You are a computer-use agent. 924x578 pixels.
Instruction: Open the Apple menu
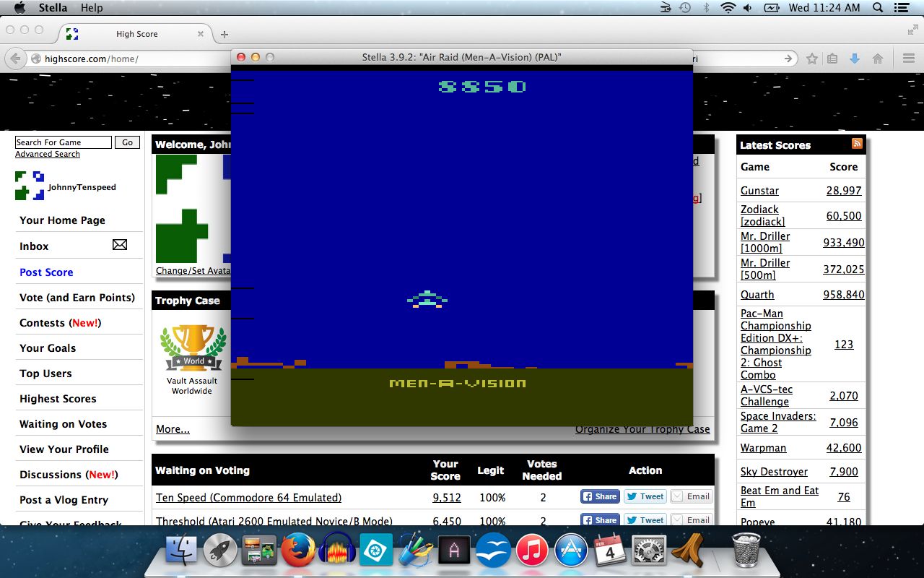pyautogui.click(x=19, y=8)
